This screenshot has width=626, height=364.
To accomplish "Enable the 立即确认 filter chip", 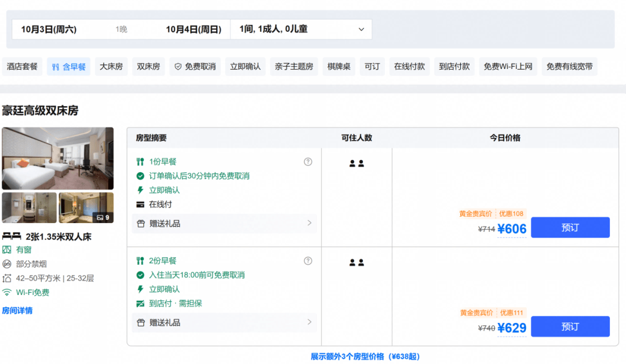I will [245, 67].
